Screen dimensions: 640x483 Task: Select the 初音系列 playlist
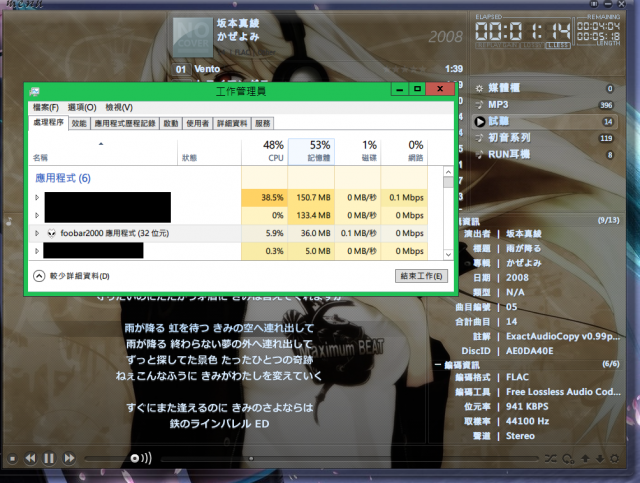coord(545,138)
